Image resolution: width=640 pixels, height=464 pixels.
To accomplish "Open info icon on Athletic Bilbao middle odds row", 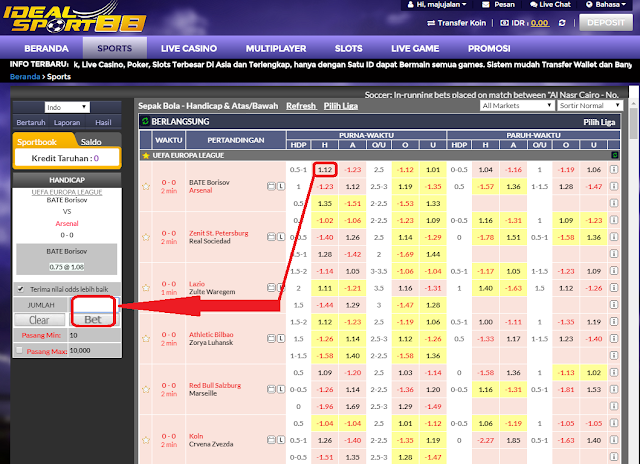I will click(x=614, y=338).
